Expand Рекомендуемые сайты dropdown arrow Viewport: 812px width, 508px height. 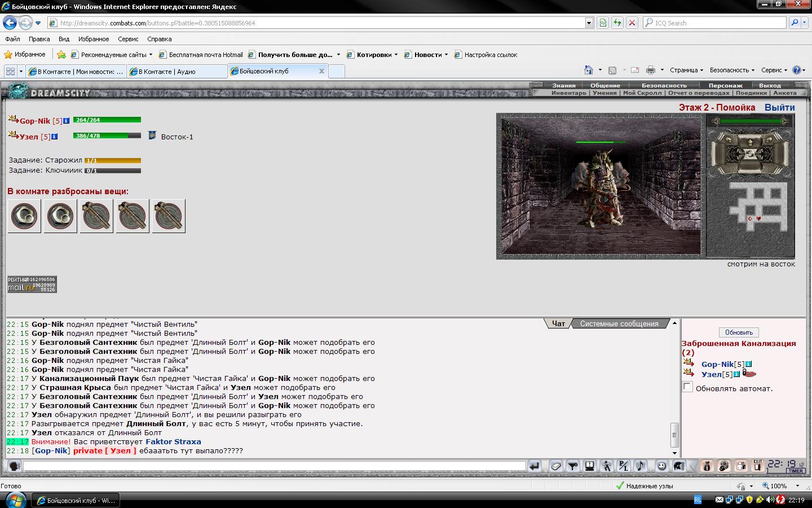tap(151, 55)
